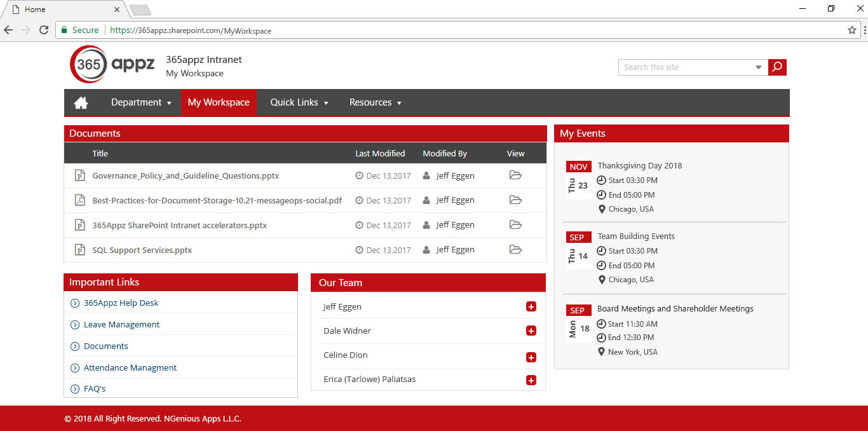Select the My Workspace navigation tab
The width and height of the screenshot is (868, 431).
219,102
